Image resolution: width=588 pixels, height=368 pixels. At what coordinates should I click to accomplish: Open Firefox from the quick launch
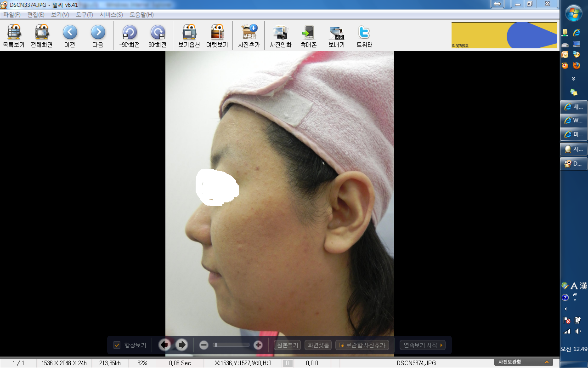[x=576, y=65]
